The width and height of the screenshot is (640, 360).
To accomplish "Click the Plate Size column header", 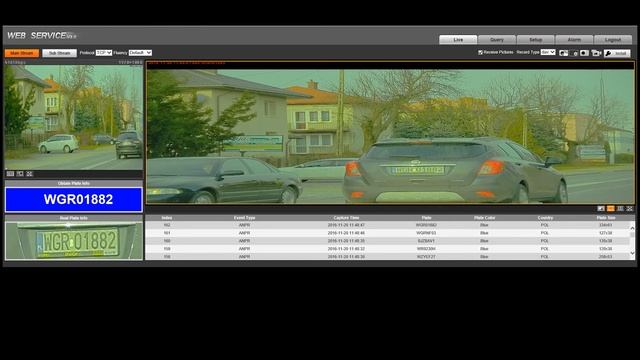I will click(x=606, y=218).
